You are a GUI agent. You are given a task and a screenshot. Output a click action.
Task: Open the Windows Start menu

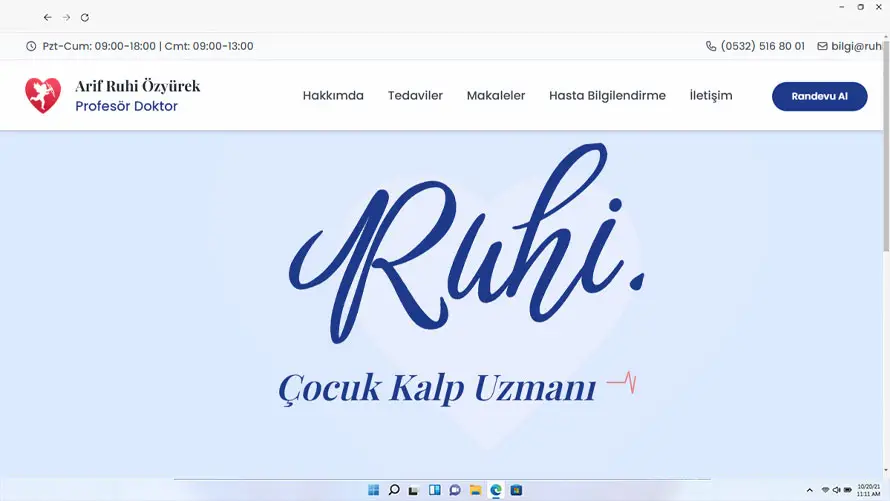(x=373, y=490)
